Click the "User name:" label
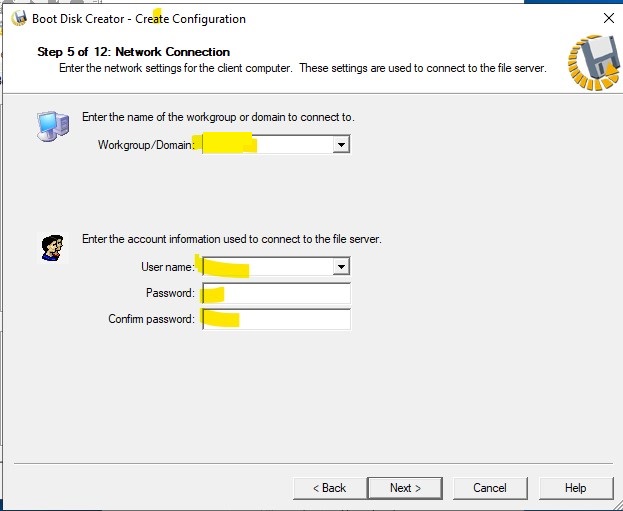This screenshot has width=623, height=511. pos(168,267)
